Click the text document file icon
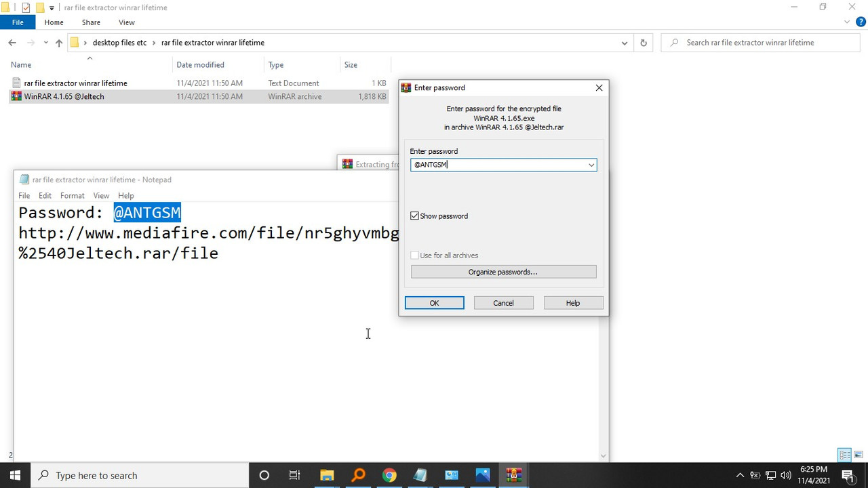The width and height of the screenshot is (868, 488). (x=16, y=83)
